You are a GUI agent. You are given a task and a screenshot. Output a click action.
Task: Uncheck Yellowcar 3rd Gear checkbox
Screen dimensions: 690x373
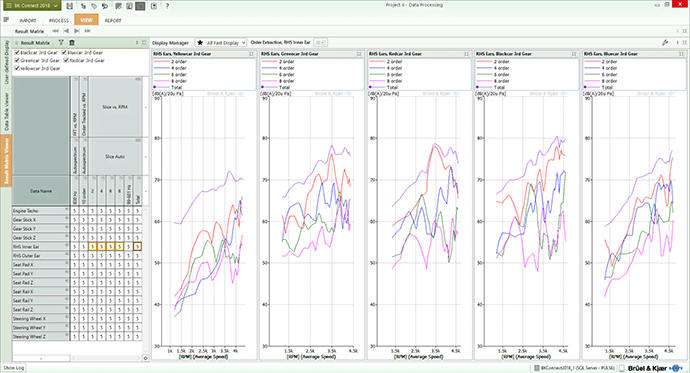(17, 68)
